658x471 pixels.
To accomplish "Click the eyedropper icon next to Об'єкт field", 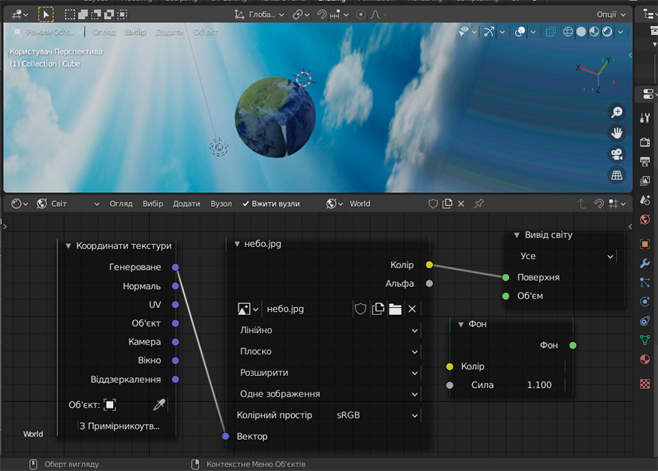I will 158,405.
